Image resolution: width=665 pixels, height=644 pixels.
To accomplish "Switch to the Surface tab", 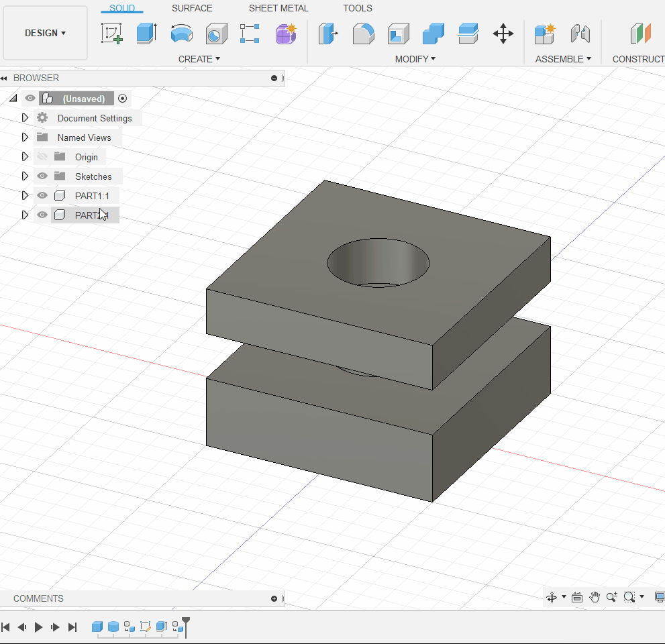I will [x=191, y=8].
